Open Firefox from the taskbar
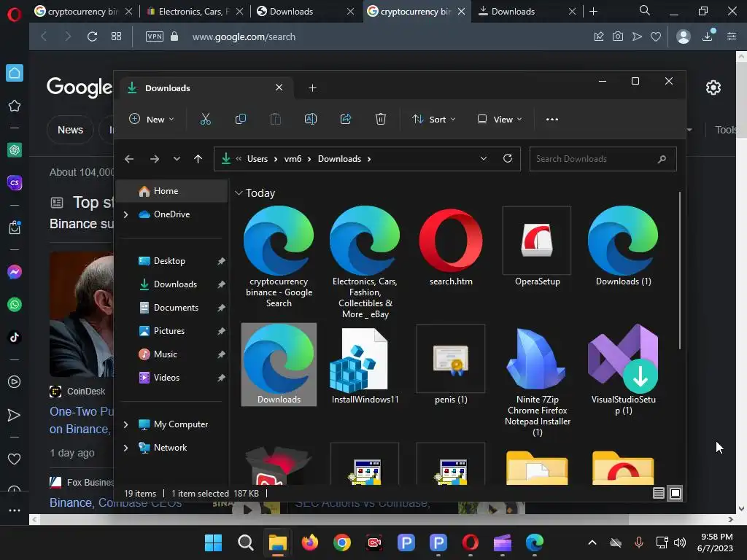Screen dimensions: 747x560 coord(309,542)
